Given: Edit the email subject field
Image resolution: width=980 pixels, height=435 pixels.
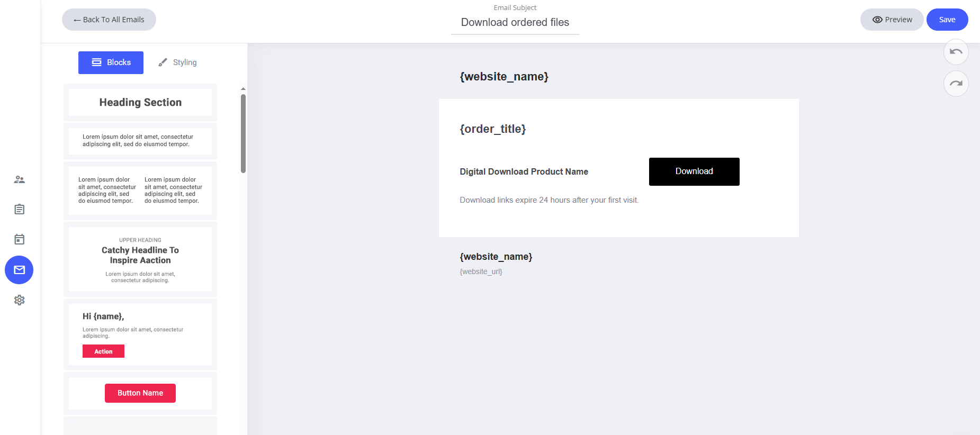Looking at the screenshot, I should (515, 22).
